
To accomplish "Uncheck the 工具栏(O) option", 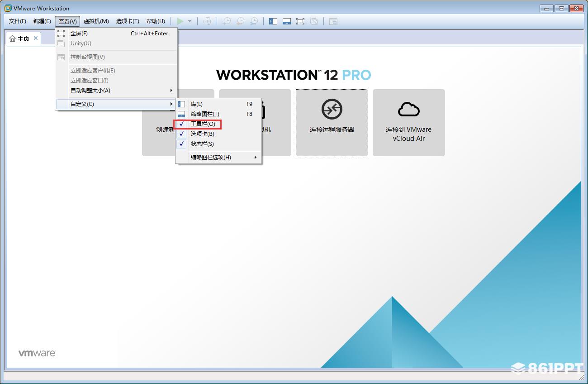I will coord(218,124).
